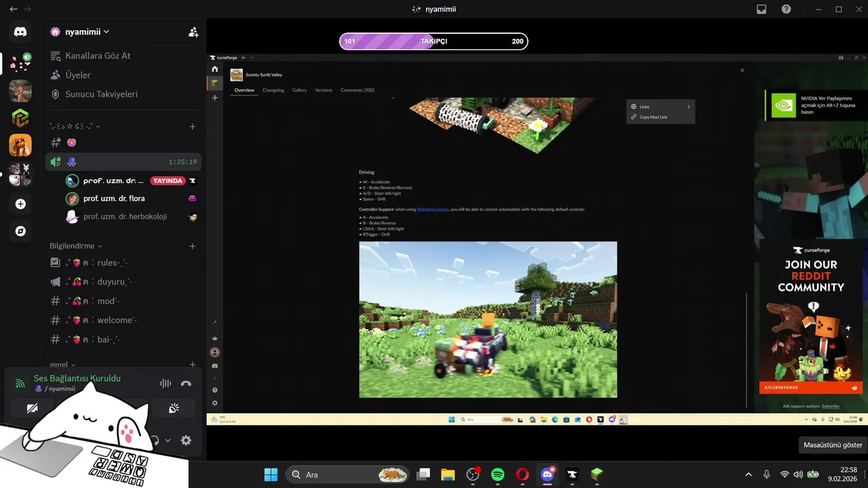Image resolution: width=868 pixels, height=488 pixels.
Task: Open Discord user settings gear
Action: pyautogui.click(x=186, y=441)
